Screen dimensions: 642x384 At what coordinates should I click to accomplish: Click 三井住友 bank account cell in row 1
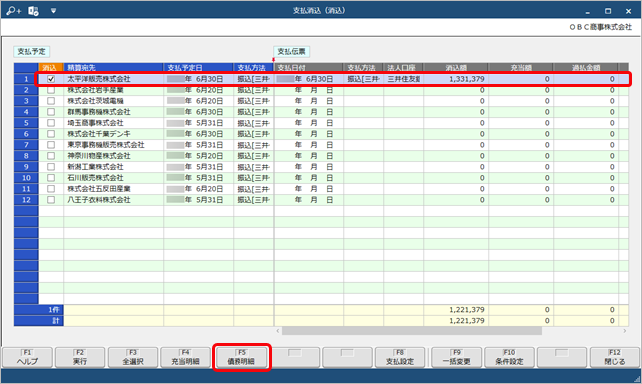click(x=403, y=79)
